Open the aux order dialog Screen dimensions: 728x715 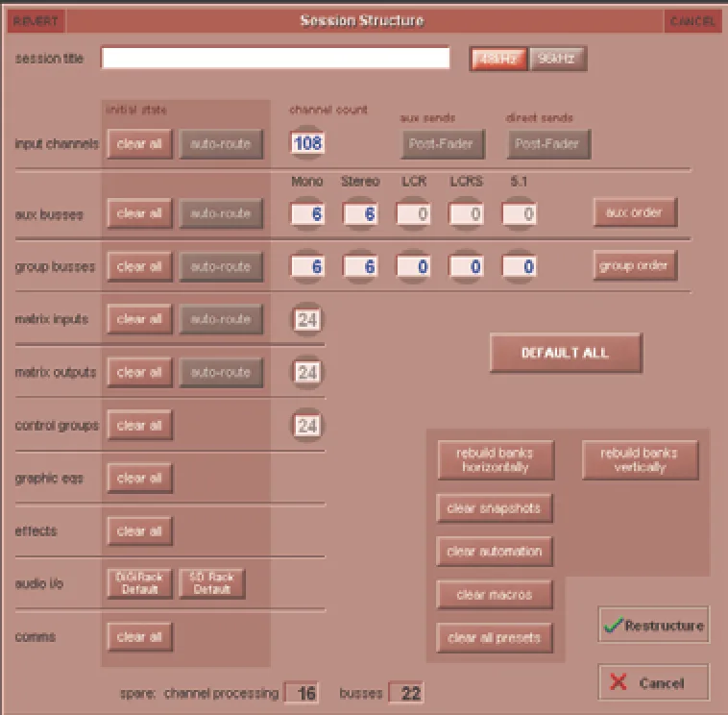coord(635,212)
